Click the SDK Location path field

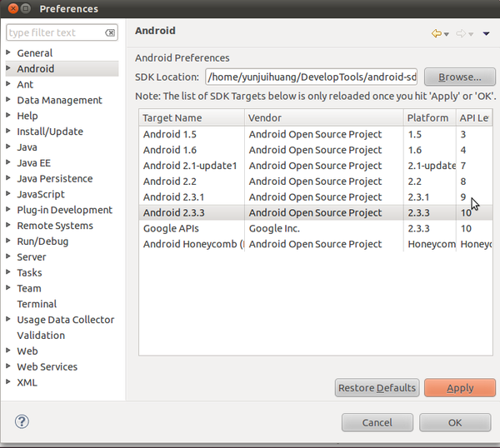click(311, 77)
